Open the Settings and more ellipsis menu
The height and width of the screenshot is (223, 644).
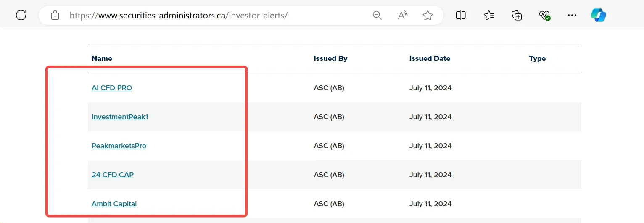pos(572,16)
